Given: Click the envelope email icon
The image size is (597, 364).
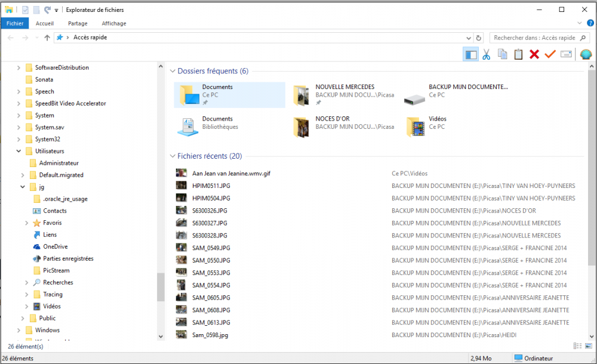Looking at the screenshot, I should click(566, 54).
